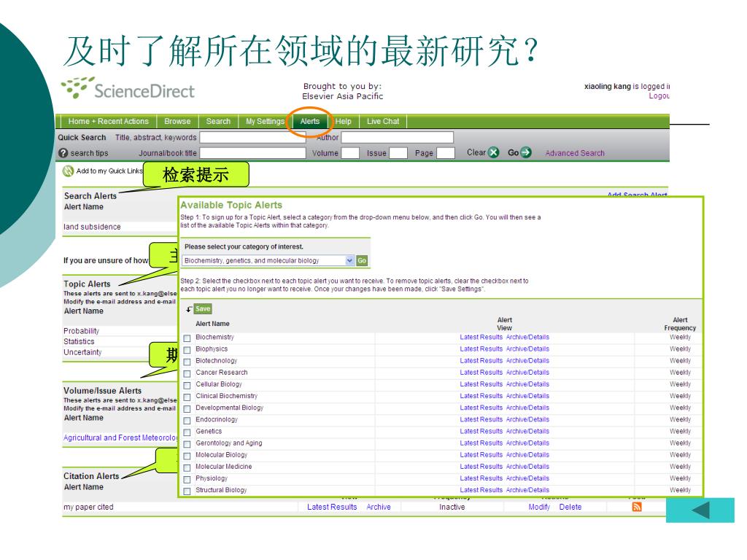Check the Physiology checkbox
This screenshot has width=747, height=560.
coord(187,480)
